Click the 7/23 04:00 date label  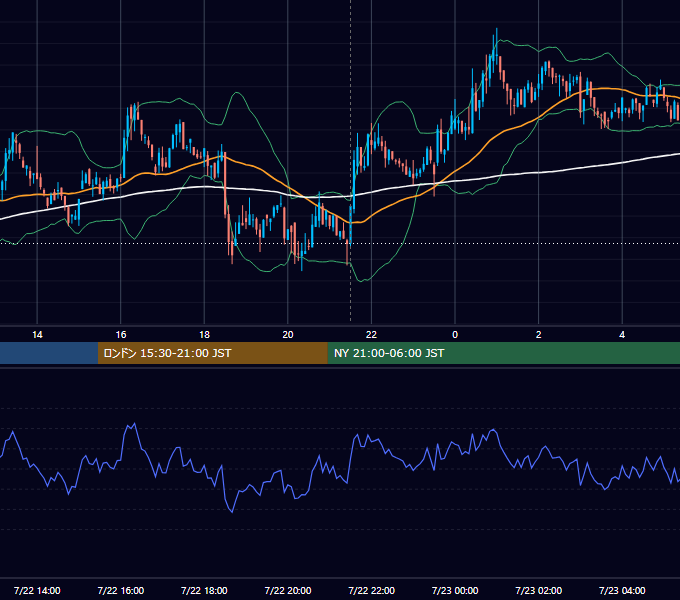tap(622, 590)
